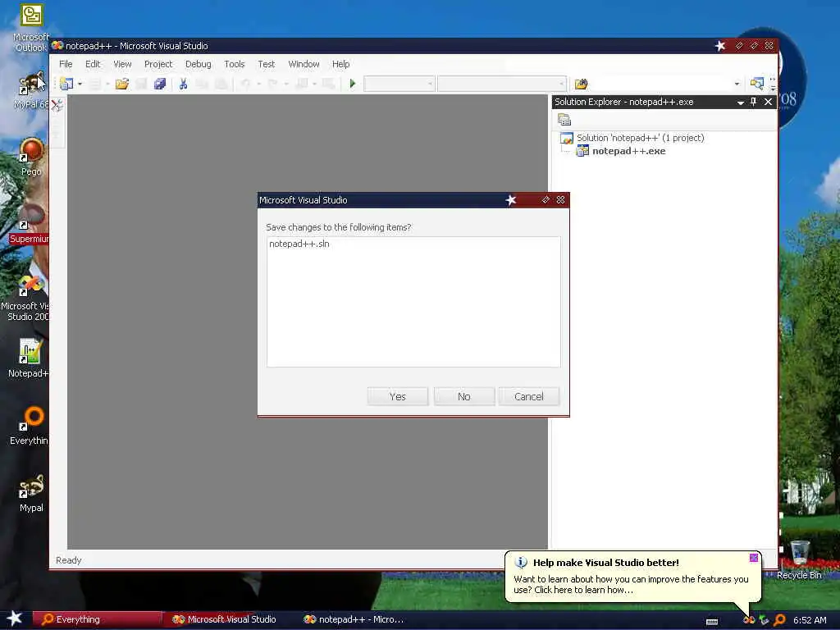840x630 pixels.
Task: Open the MyPal 68 desktop shortcut
Action: point(31,90)
